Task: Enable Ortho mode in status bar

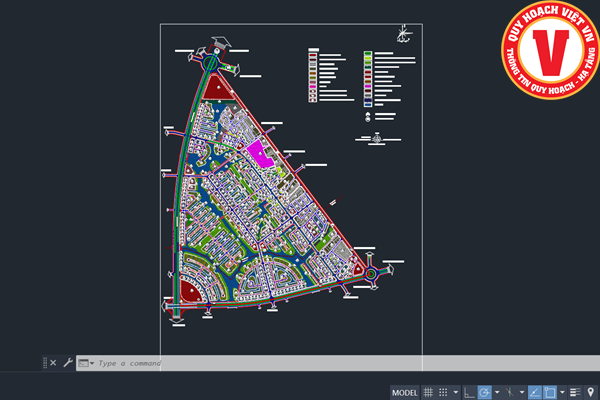Action: pyautogui.click(x=470, y=392)
